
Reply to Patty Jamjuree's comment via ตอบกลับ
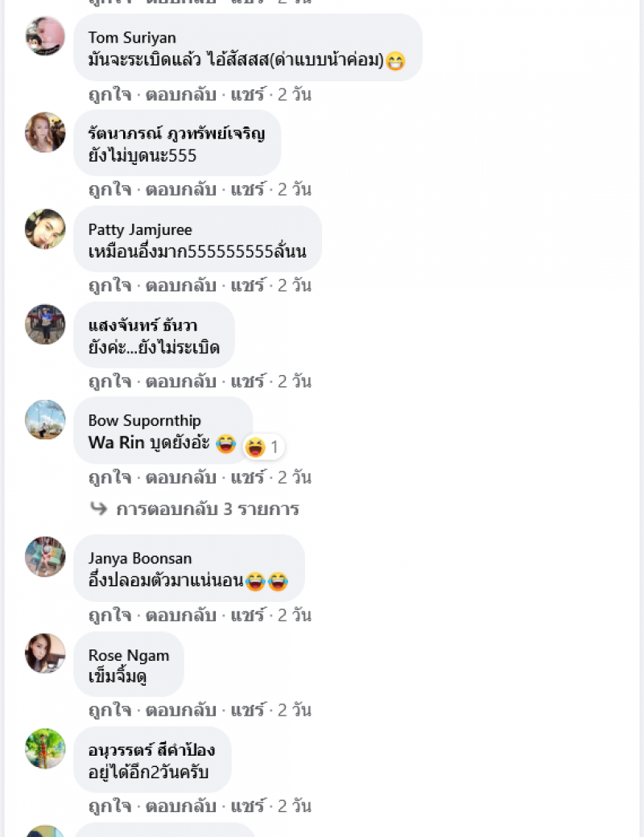point(181,286)
